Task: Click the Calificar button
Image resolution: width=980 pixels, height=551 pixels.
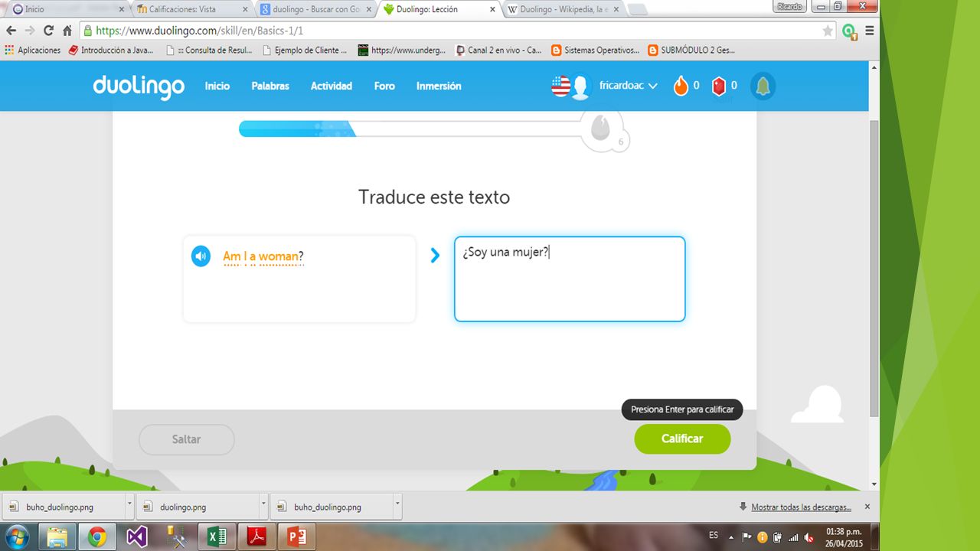Action: (682, 439)
